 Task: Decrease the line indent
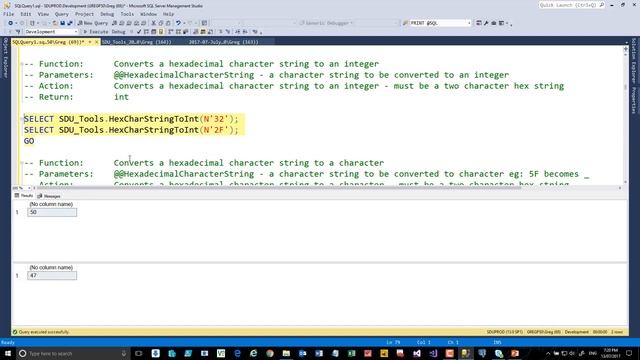[238, 31]
